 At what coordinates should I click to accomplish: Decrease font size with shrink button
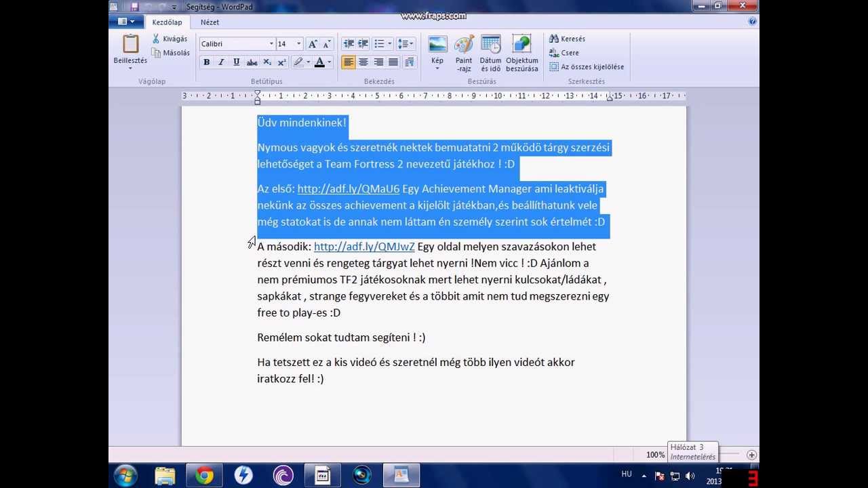(327, 44)
